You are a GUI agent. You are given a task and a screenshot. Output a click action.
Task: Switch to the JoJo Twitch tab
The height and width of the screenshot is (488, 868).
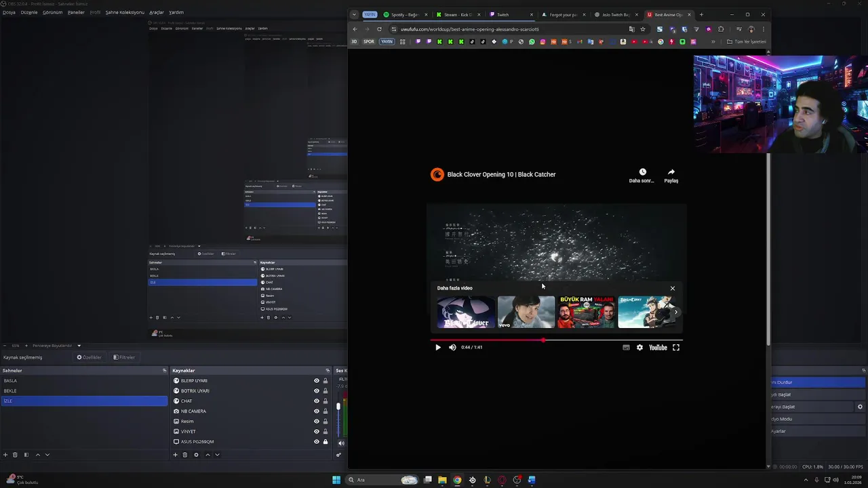pos(616,14)
